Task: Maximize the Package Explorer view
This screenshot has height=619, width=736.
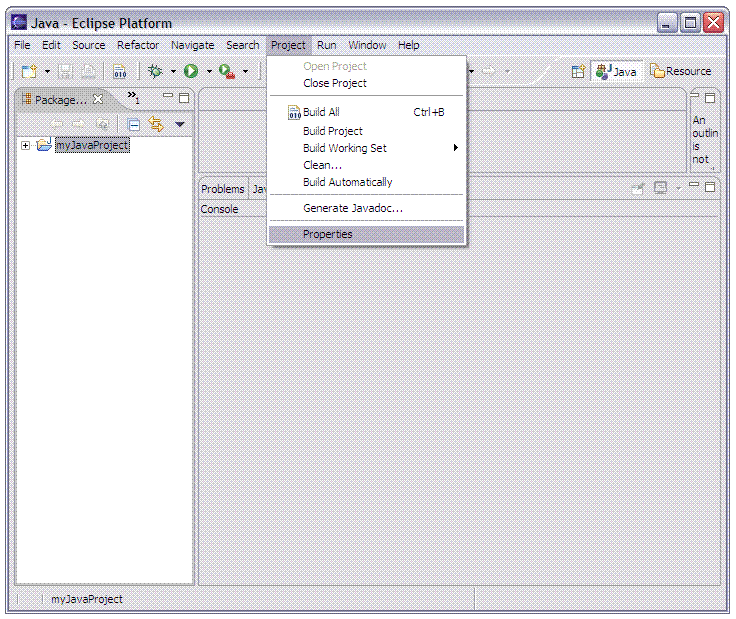Action: [x=184, y=98]
